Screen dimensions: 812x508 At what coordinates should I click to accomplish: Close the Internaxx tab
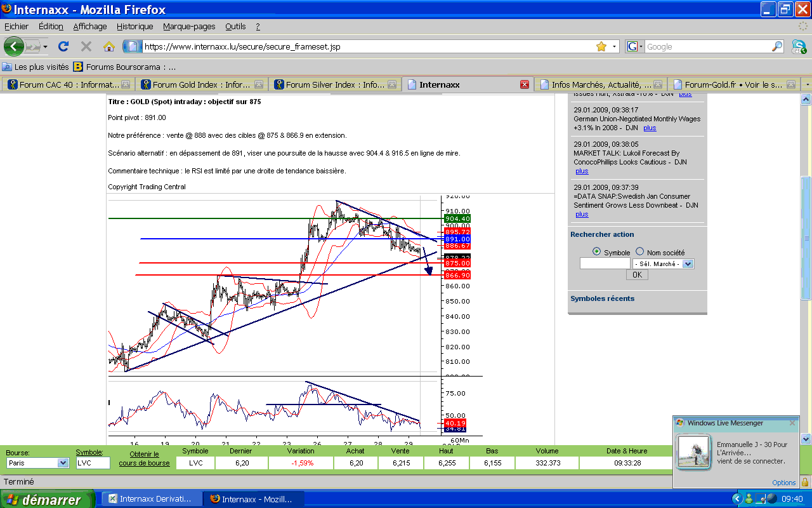[525, 84]
